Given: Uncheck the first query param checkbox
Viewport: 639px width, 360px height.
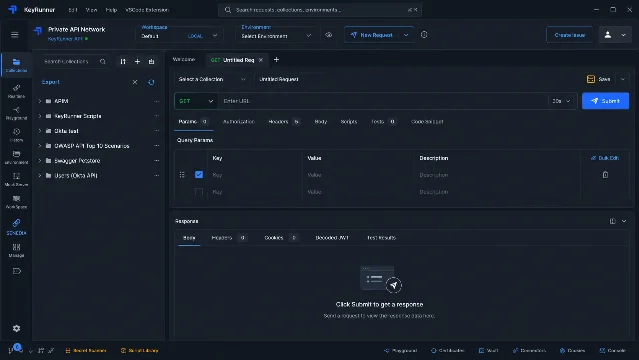Looking at the screenshot, I should click(199, 175).
